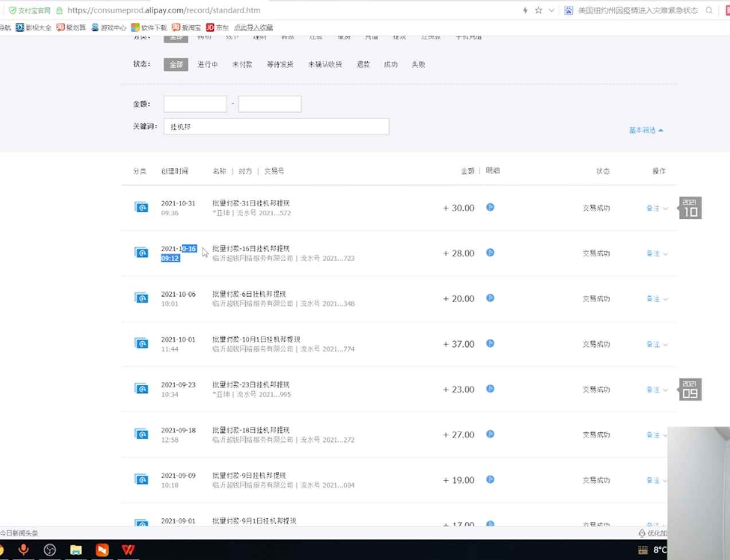
Task: Filter by status 退款
Action: [363, 64]
